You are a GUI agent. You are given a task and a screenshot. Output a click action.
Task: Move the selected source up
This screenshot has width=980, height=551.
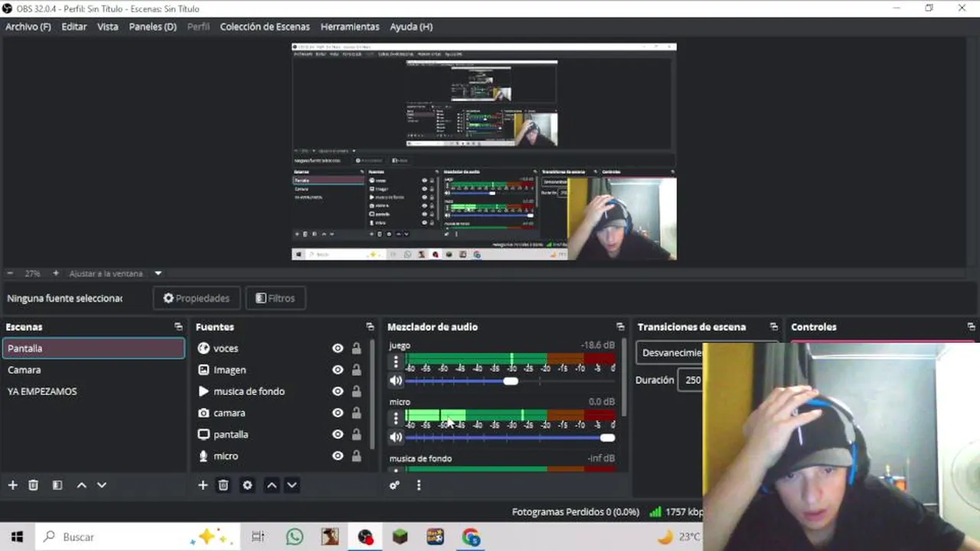[272, 485]
